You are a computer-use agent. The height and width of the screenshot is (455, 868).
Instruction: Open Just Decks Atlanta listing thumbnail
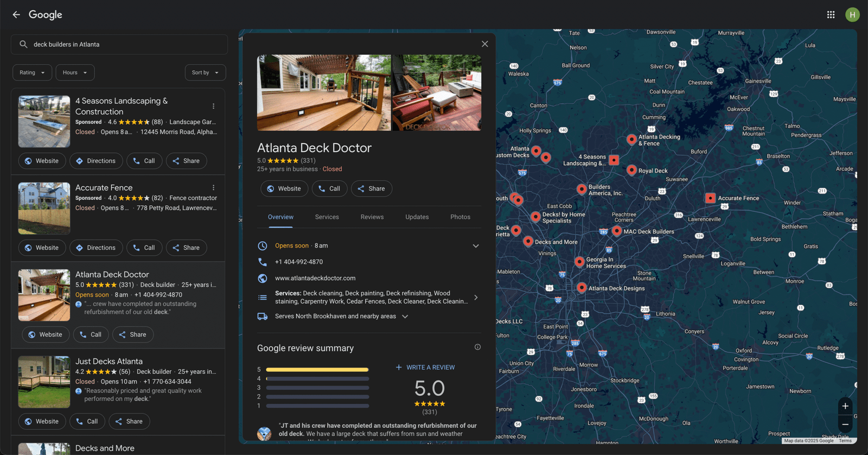pos(44,382)
